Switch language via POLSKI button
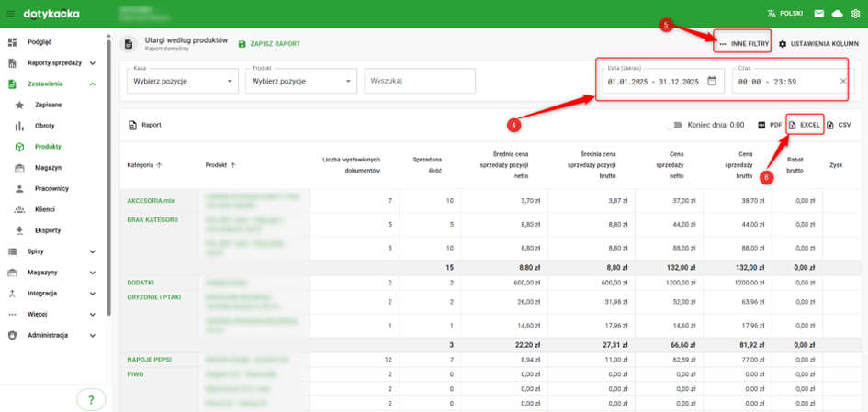 click(785, 14)
